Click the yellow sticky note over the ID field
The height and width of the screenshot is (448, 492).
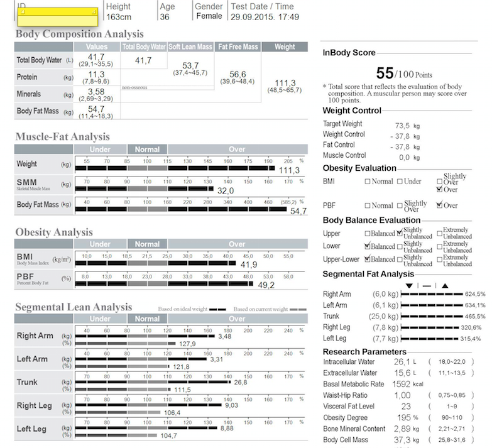58,17
